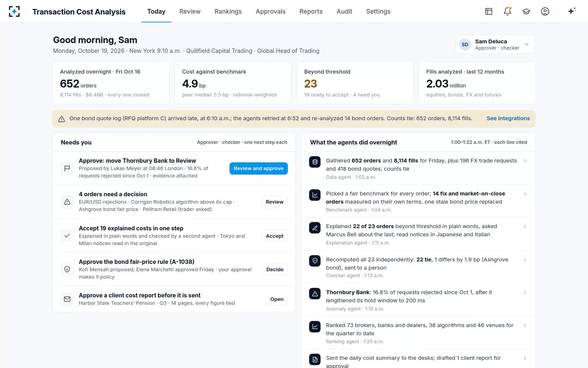Click the layout panel icon in header
The height and width of the screenshot is (368, 588).
pyautogui.click(x=489, y=11)
